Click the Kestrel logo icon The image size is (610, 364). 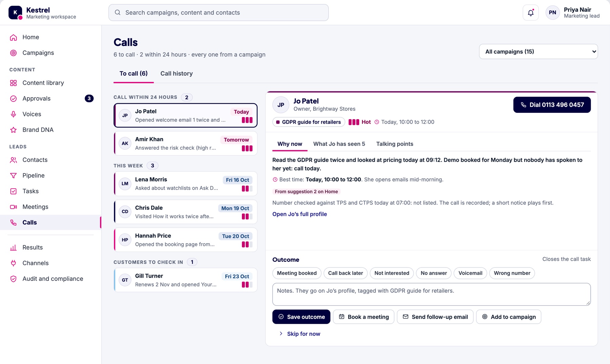pos(15,13)
